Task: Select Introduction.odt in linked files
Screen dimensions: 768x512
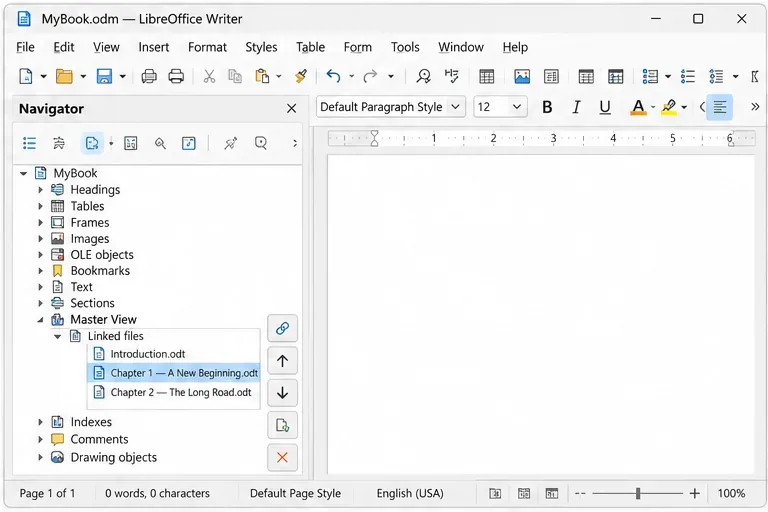Action: coord(173,354)
